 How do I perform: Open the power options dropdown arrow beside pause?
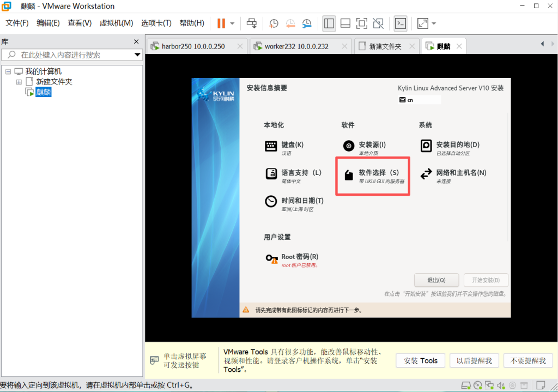coord(232,23)
